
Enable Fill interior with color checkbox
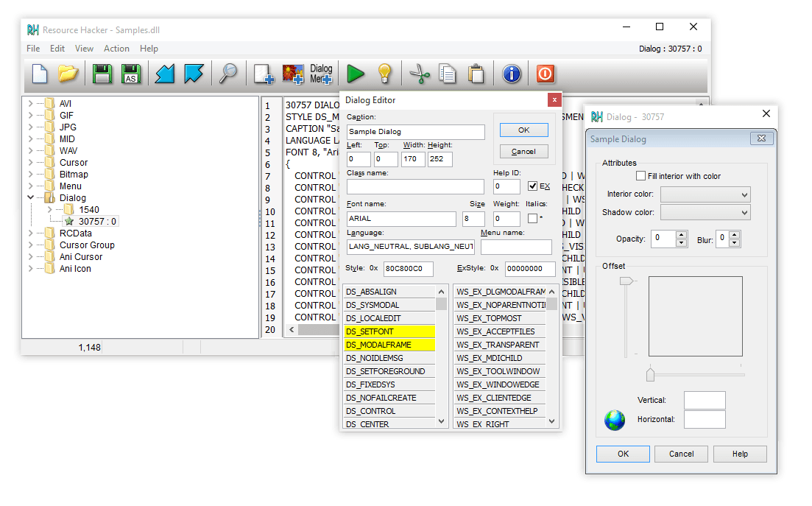(640, 176)
